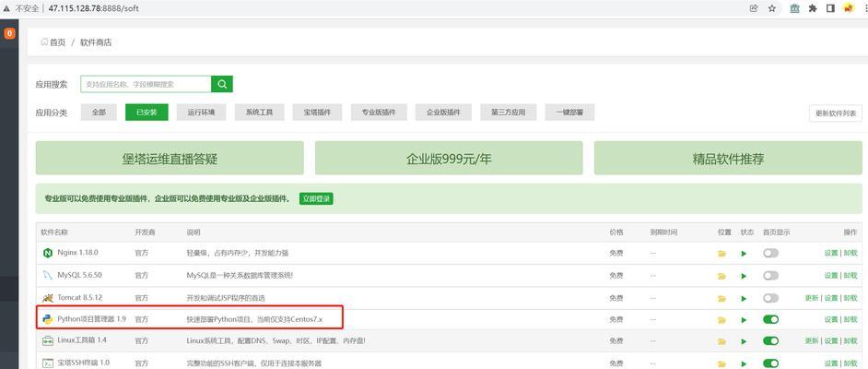Click the 宝塔SSH终端 terminal icon

click(48, 363)
